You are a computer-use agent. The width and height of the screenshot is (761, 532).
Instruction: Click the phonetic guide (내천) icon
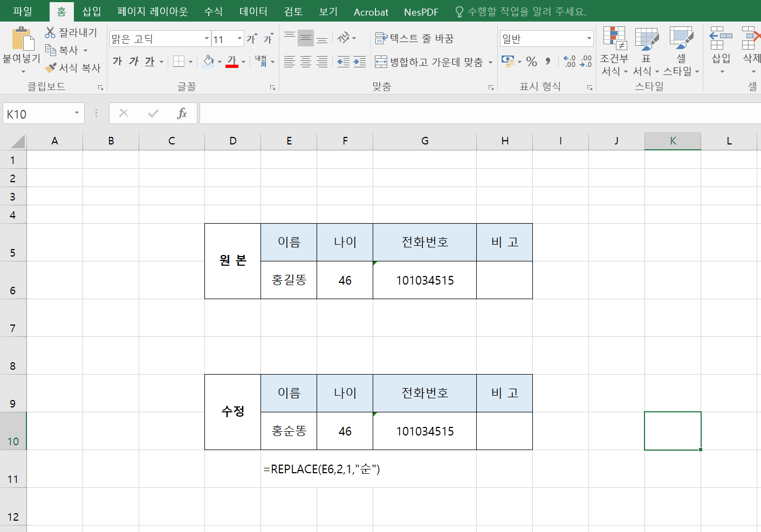click(261, 61)
